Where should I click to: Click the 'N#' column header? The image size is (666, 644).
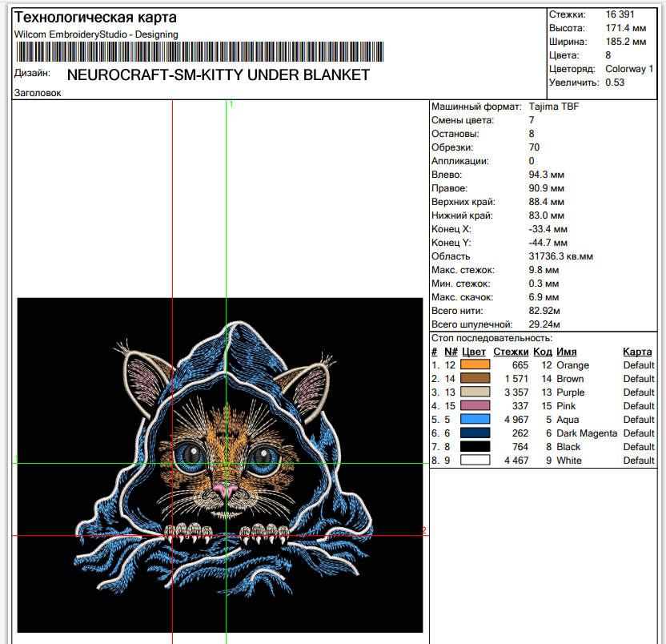pyautogui.click(x=451, y=352)
